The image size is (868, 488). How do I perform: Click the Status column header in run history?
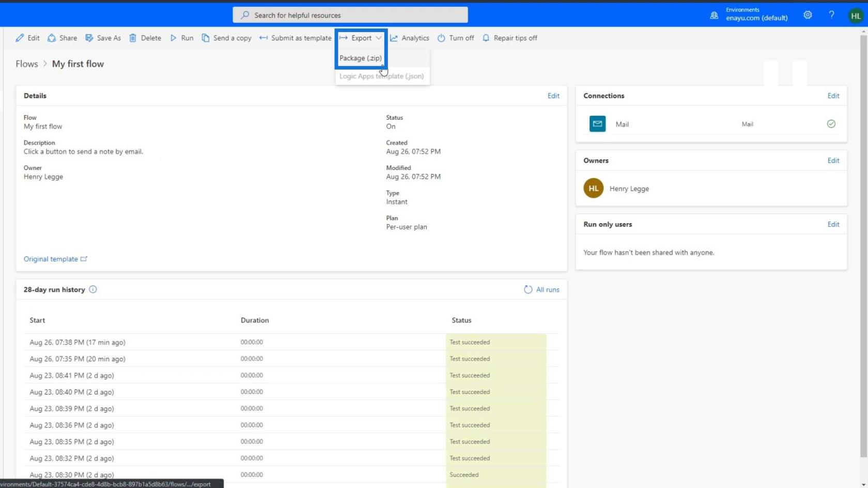[461, 320]
